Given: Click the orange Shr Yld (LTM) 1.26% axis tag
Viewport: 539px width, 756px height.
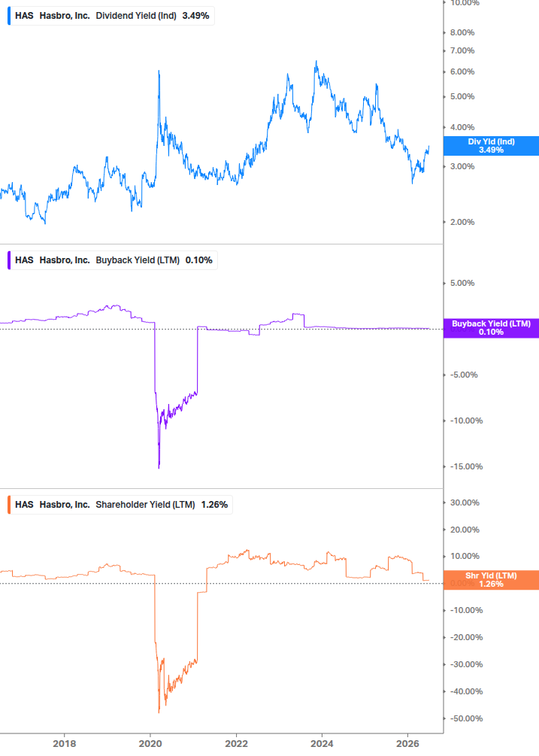Looking at the screenshot, I should coord(491,580).
